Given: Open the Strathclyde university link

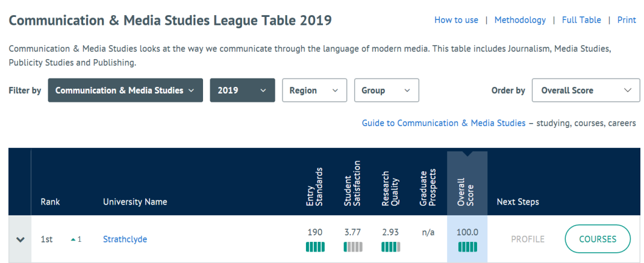Looking at the screenshot, I should (125, 239).
